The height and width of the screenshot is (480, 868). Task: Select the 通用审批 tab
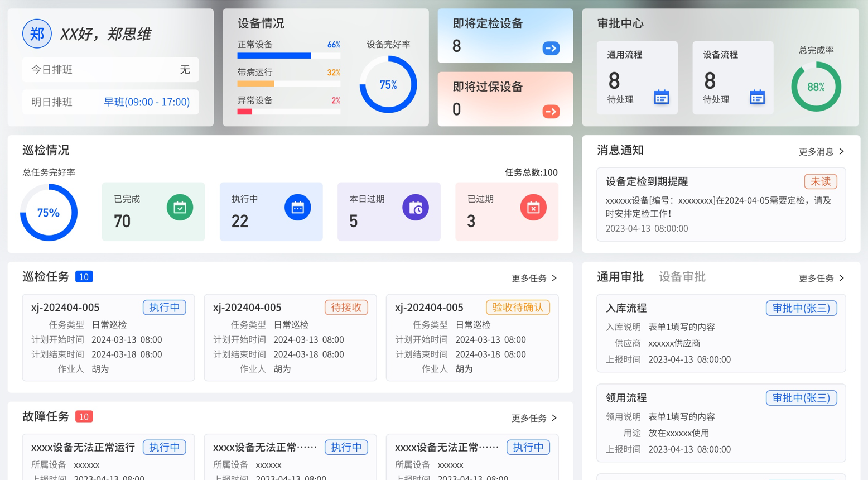(620, 277)
